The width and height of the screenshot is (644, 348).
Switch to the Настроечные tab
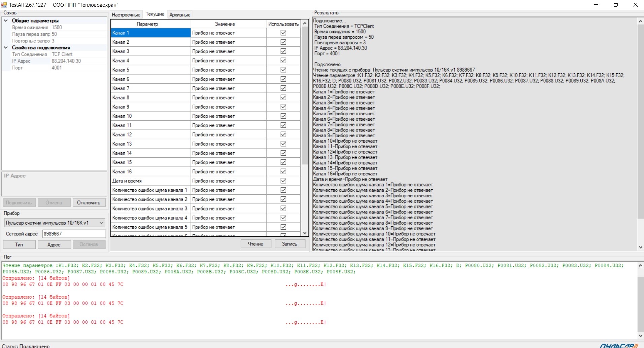tap(126, 15)
